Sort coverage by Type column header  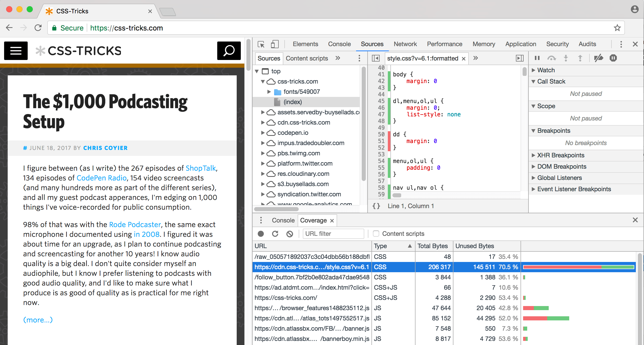393,246
